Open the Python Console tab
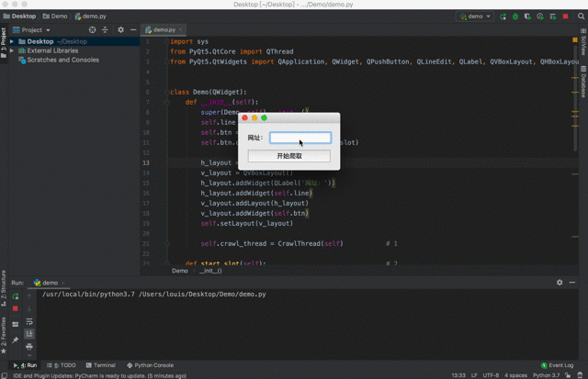The width and height of the screenshot is (588, 379). coord(151,365)
